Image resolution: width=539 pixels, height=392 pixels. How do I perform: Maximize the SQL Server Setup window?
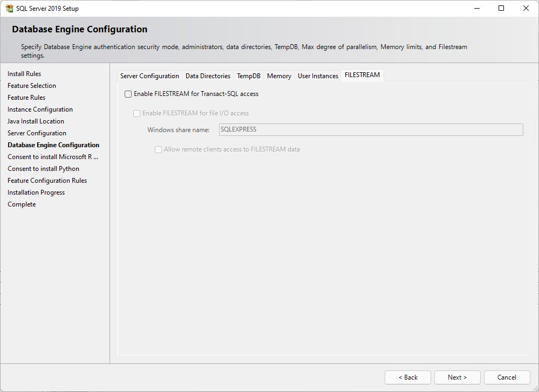[x=501, y=8]
